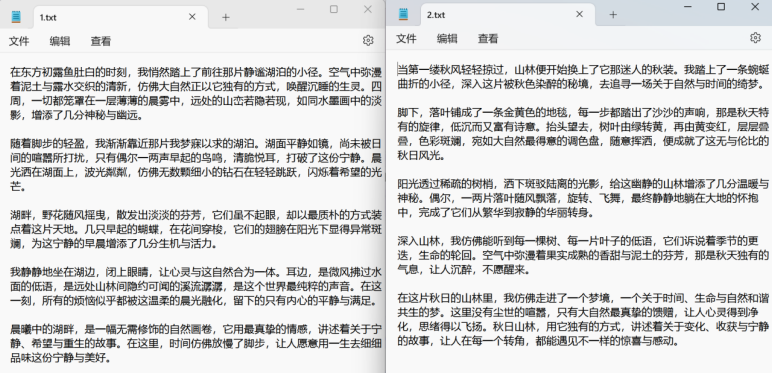
Task: Maximize the 1.txt window
Action: (x=334, y=9)
